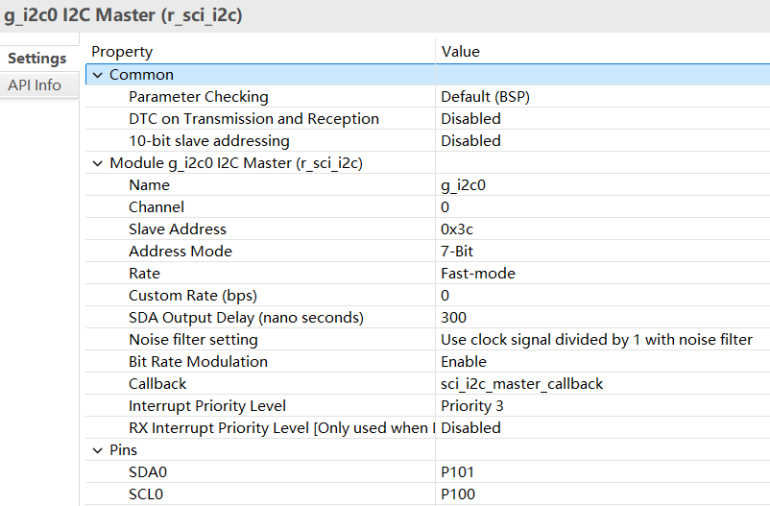Select the RX Interrupt Priority Level label
The height and width of the screenshot is (506, 770).
pos(282,428)
